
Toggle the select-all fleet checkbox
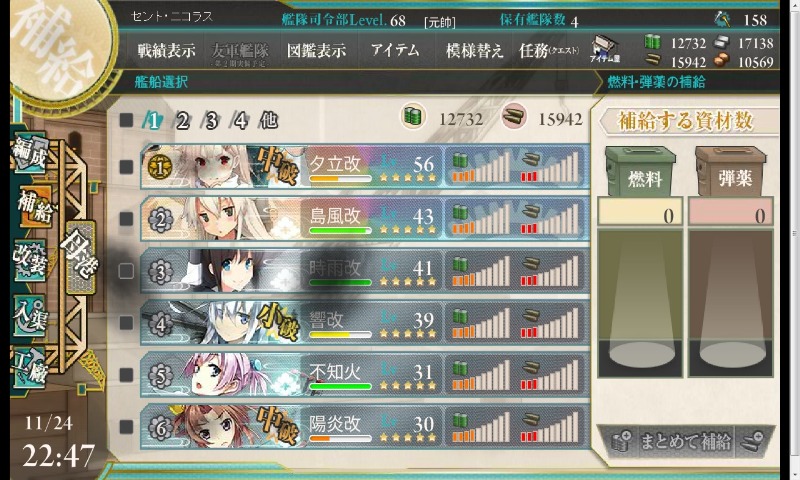click(126, 120)
